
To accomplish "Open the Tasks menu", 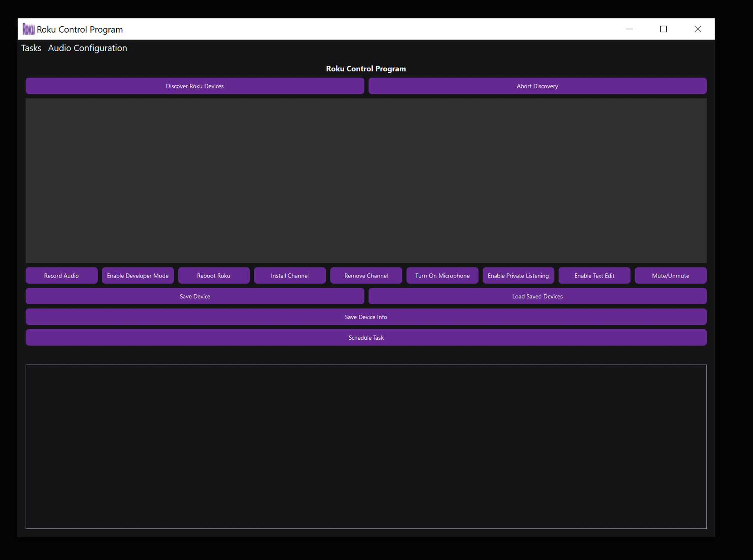I will click(31, 48).
